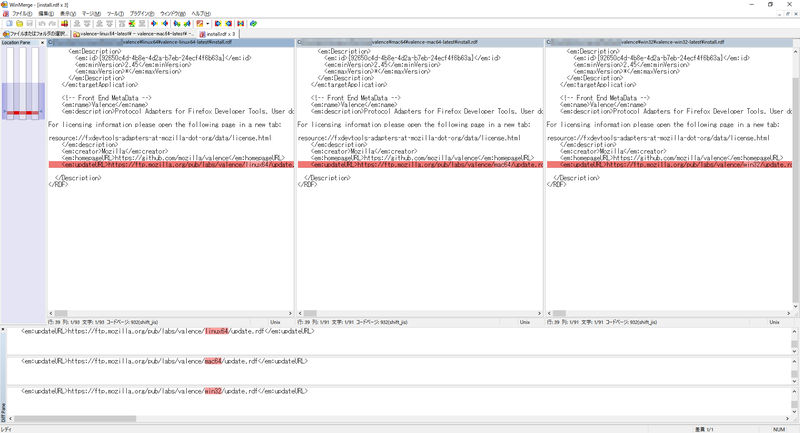Close the Location Pane
Viewport: 800px width, 433px height.
(42, 43)
